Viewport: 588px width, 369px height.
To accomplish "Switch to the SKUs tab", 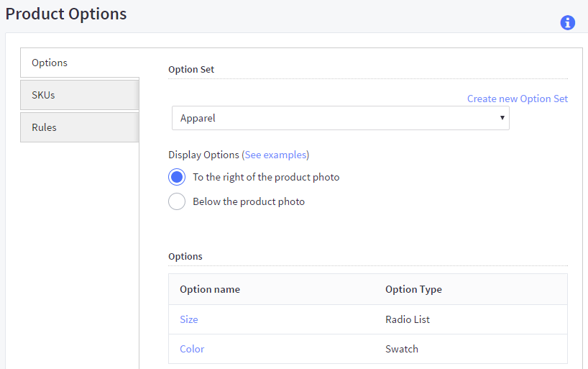I will [x=79, y=95].
